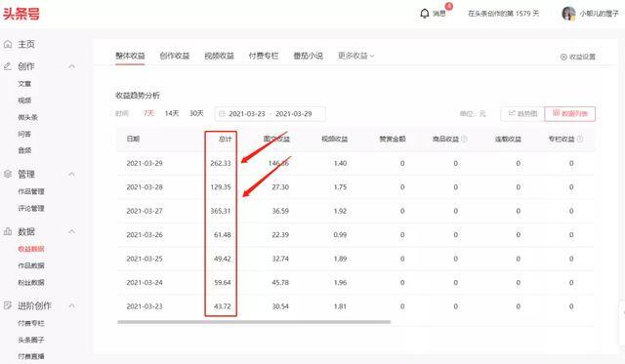Collapse the 数据 sidebar section
Screen dimensions: 625x364
71,231
